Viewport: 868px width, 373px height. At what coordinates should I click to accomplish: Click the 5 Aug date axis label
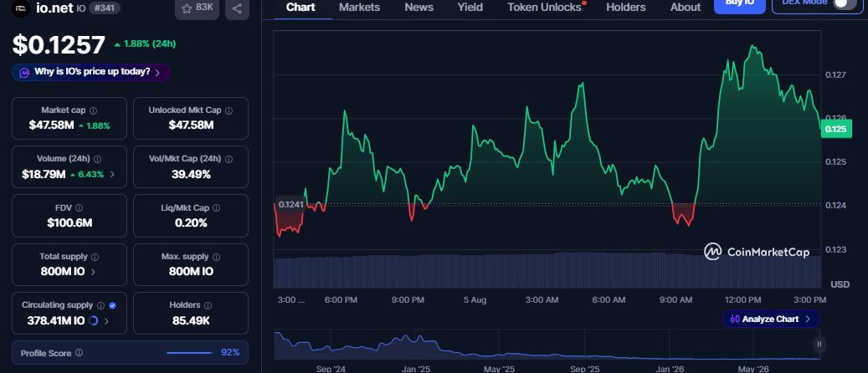pos(475,299)
